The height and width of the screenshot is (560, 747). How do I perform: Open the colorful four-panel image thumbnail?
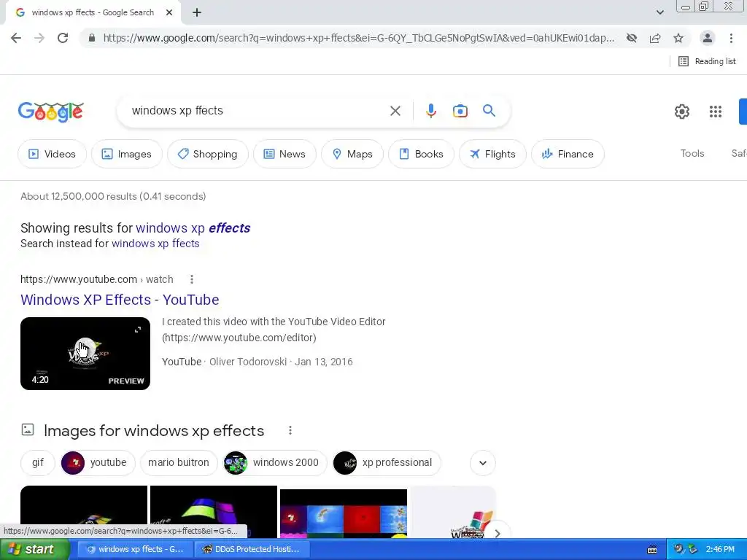point(344,513)
